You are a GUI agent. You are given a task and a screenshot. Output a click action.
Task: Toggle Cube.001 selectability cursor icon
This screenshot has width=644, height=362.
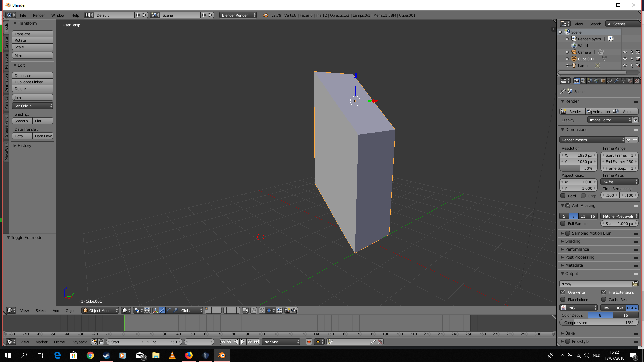pyautogui.click(x=632, y=59)
